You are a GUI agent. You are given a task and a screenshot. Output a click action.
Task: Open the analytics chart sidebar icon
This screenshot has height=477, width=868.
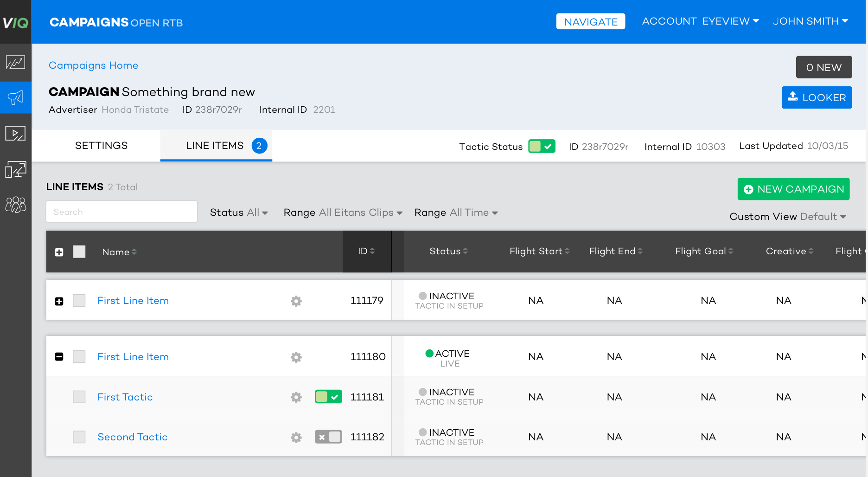pos(15,62)
